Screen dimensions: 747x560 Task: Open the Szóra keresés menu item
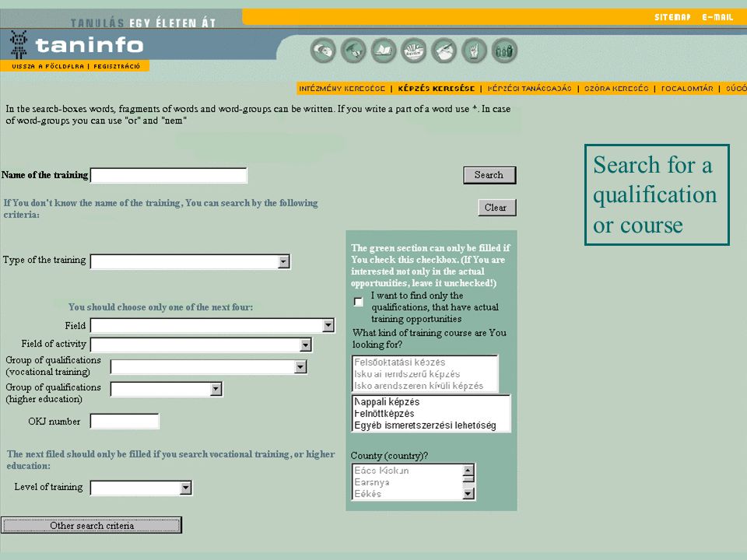[616, 89]
